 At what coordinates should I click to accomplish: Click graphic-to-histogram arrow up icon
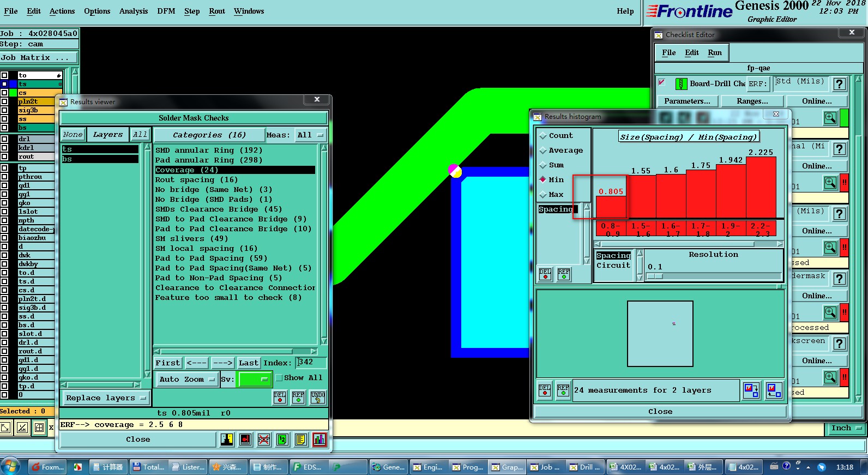click(774, 390)
